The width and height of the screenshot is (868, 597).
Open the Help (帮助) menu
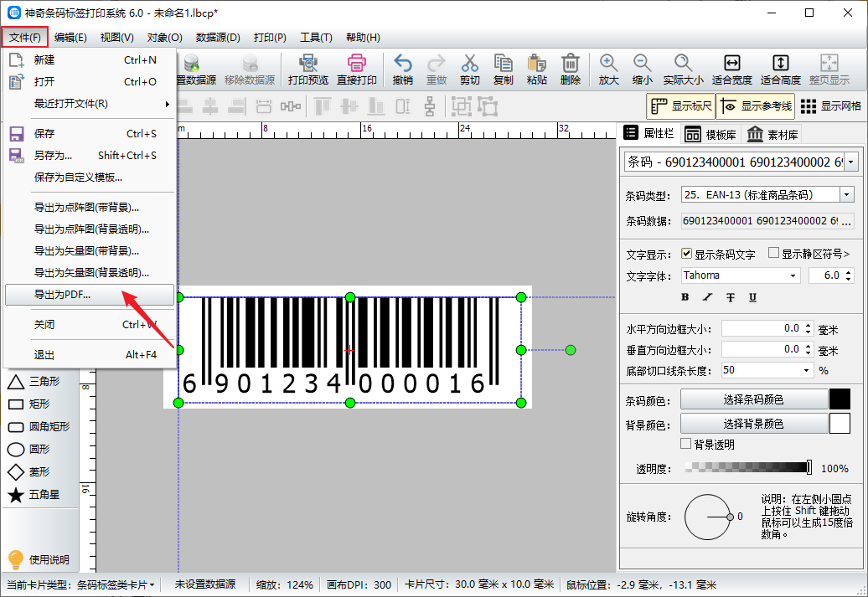click(x=363, y=37)
